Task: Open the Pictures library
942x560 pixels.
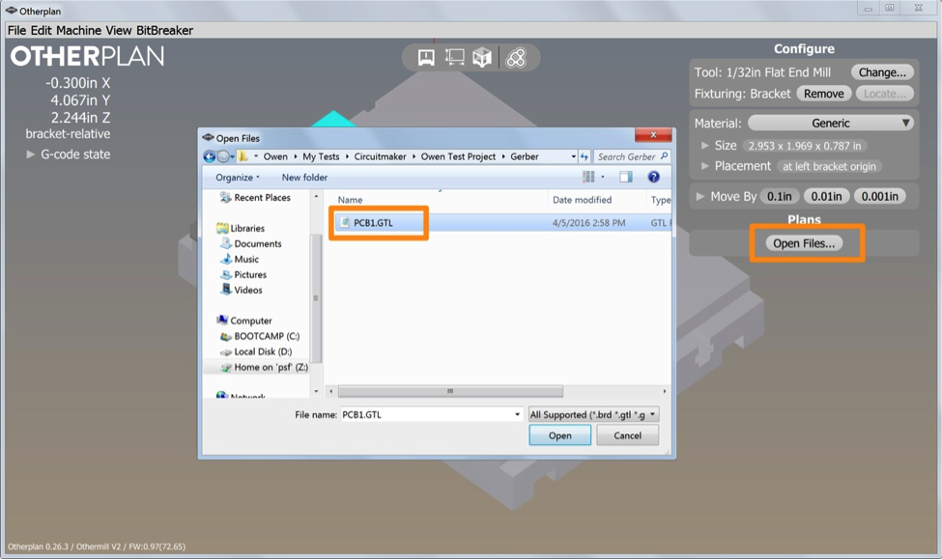Action: (x=243, y=275)
